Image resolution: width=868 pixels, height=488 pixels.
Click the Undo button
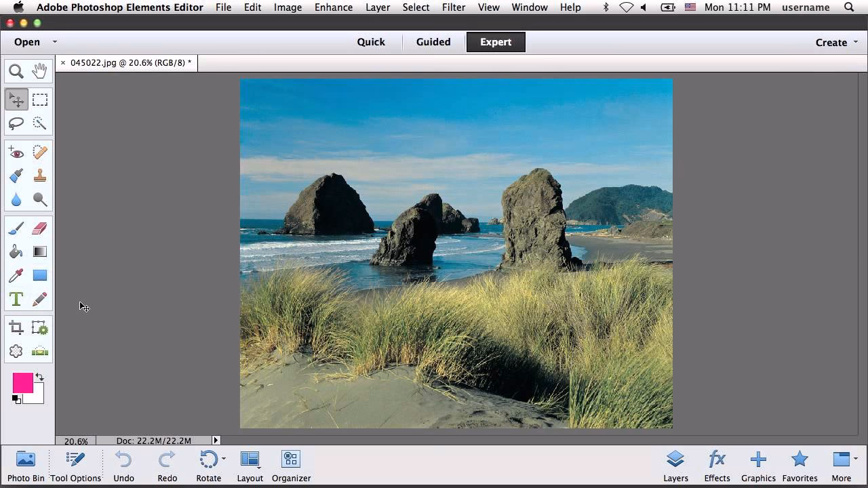[123, 466]
